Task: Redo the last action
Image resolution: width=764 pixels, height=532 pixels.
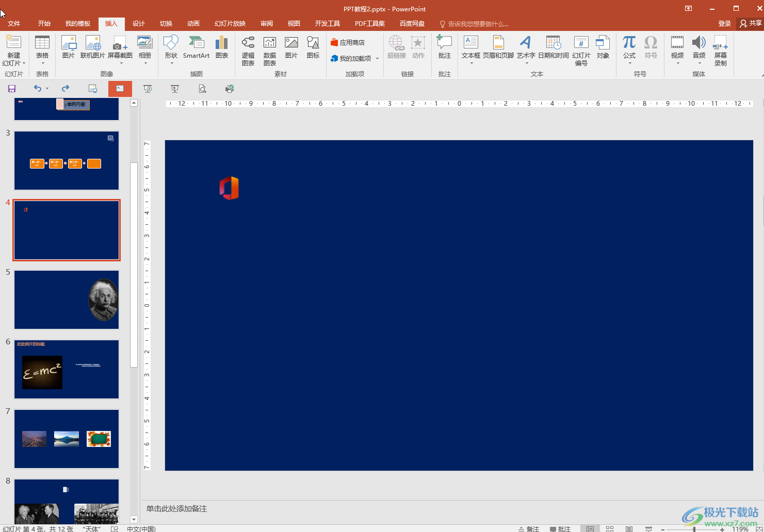Action: (x=66, y=89)
